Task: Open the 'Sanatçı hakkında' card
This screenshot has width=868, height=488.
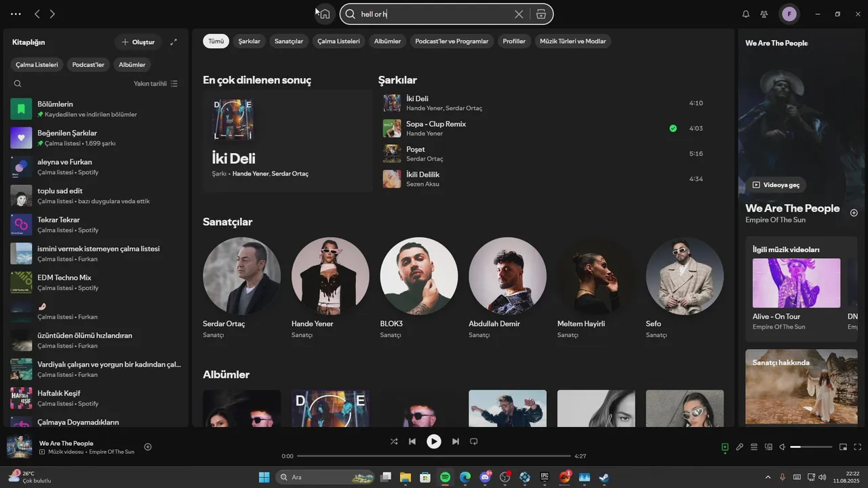Action: click(x=802, y=387)
